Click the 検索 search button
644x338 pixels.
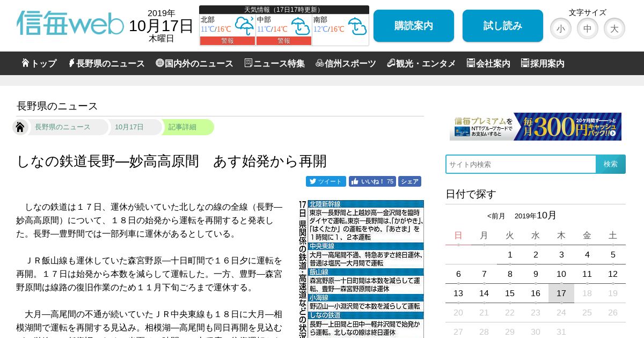pos(611,164)
